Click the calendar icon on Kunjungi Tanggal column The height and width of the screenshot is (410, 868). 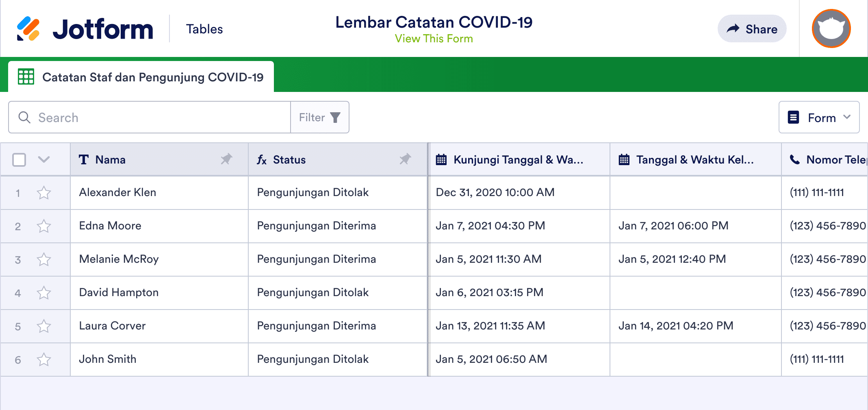click(x=442, y=159)
